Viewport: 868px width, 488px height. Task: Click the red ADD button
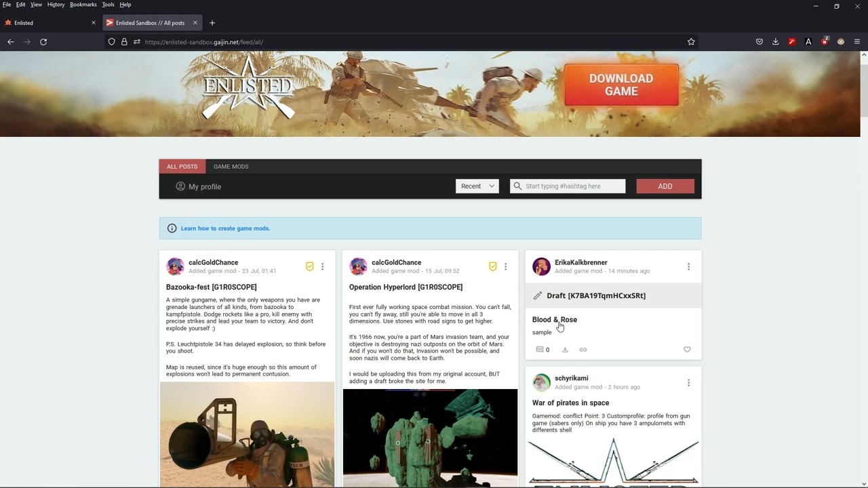tap(665, 186)
